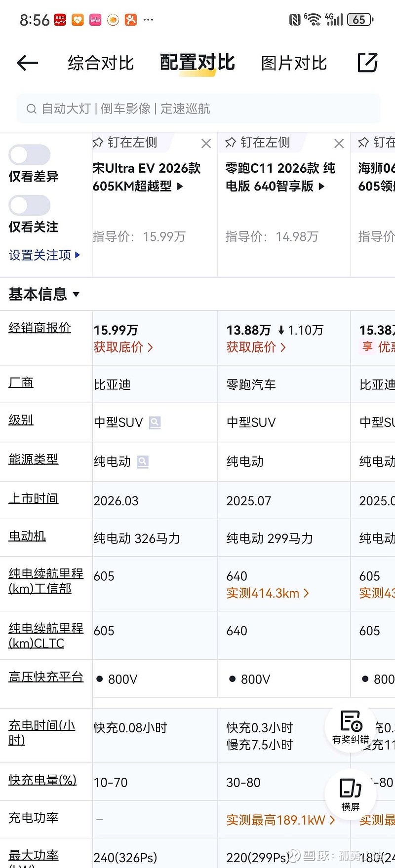Viewport: 395px width, 868px height.
Task: Open 实测414.3km range test details
Action: click(268, 593)
